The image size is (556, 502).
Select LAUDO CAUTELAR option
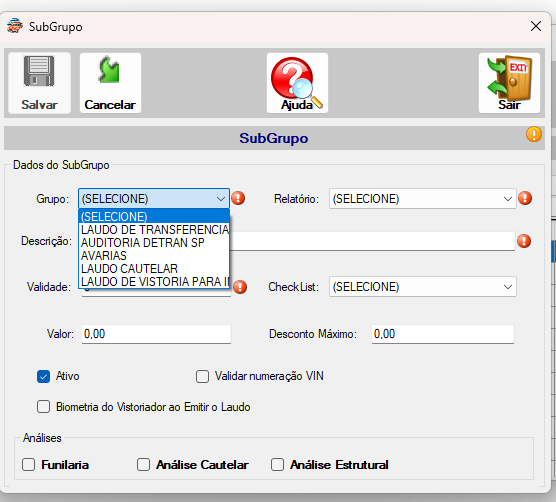(x=154, y=269)
